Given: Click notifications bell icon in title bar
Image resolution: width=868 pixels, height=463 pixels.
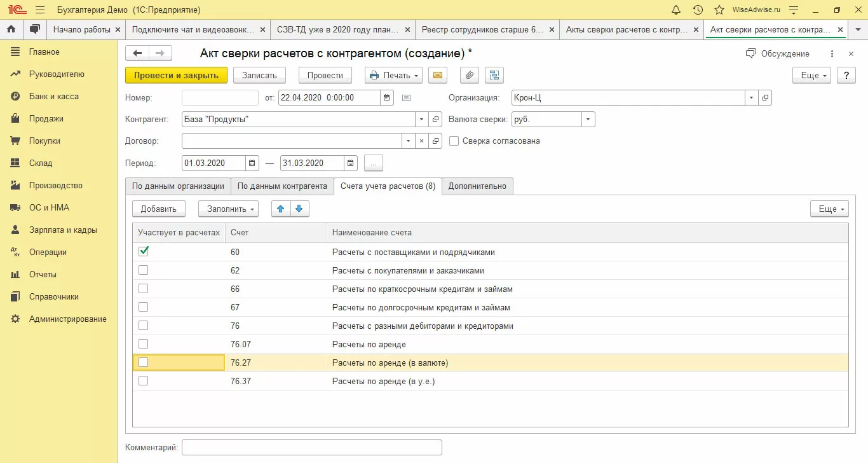Looking at the screenshot, I should click(676, 10).
